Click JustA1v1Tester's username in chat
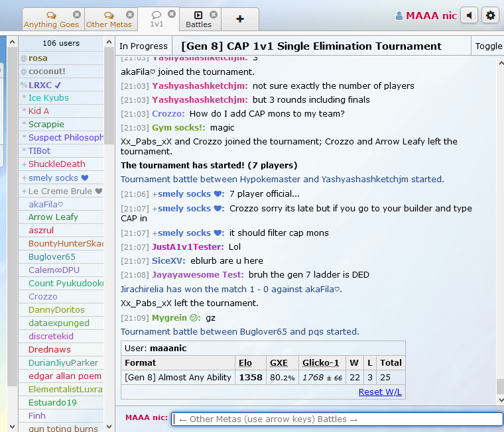Screen dimensions: 504x432 [x=188, y=246]
